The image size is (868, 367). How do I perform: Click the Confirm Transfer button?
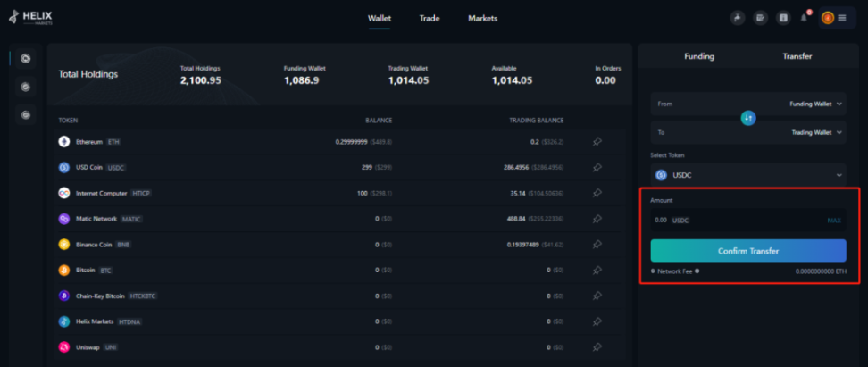(x=748, y=251)
